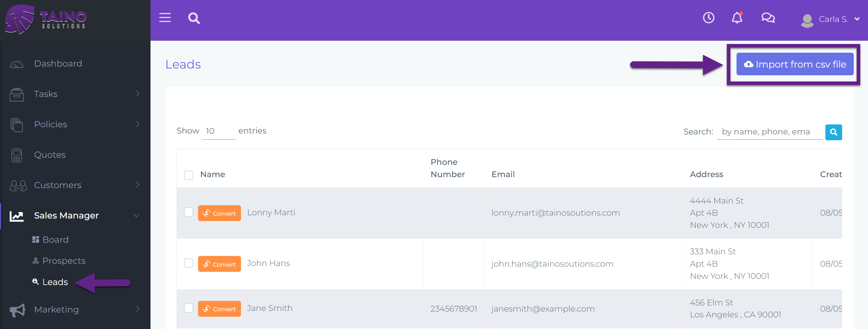The width and height of the screenshot is (868, 329).
Task: Open the Carla S. user dropdown arrow
Action: [x=857, y=19]
